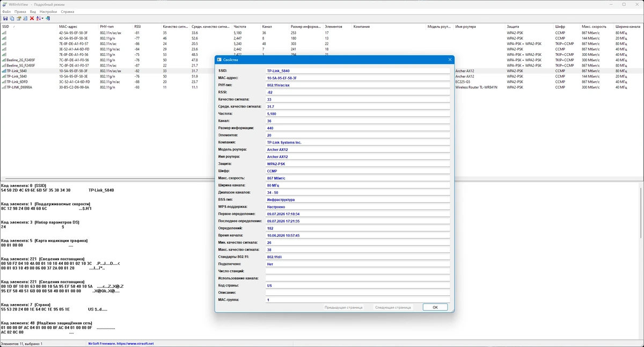Click the Exit toolbar icon
Screen dimensions: 644x347
coord(47,18)
